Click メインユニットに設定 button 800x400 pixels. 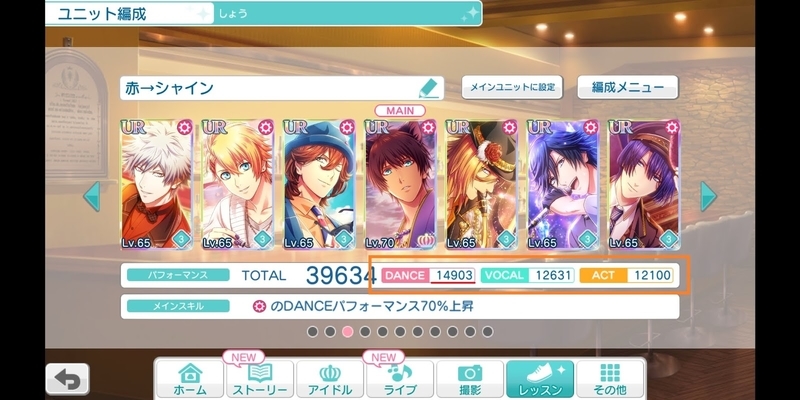512,87
